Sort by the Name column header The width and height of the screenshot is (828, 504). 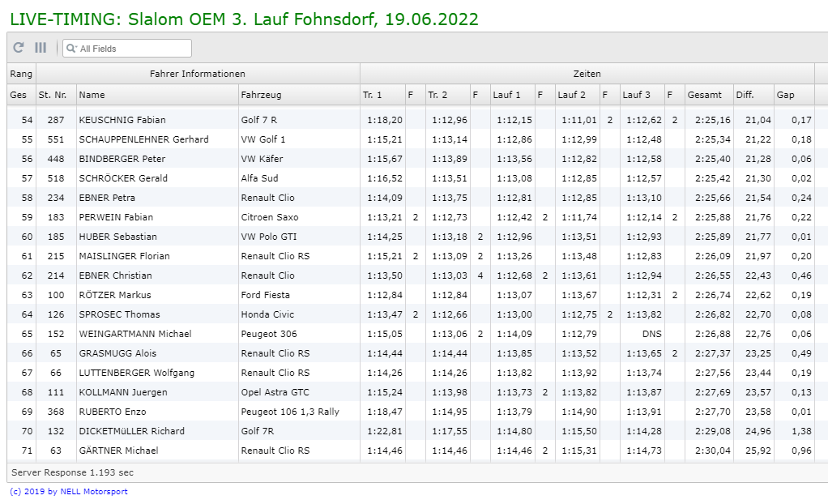click(156, 95)
